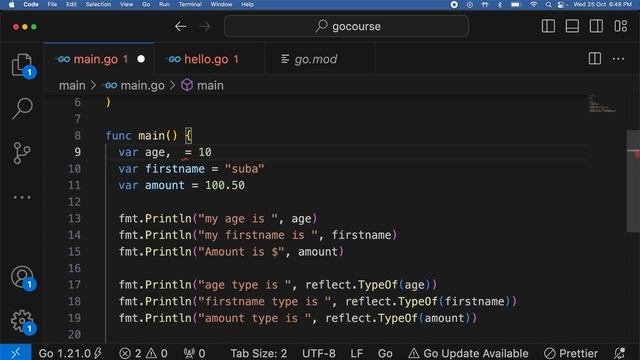640x360 pixels.
Task: Click "Amount is $" string on line 15
Action: click(x=241, y=251)
